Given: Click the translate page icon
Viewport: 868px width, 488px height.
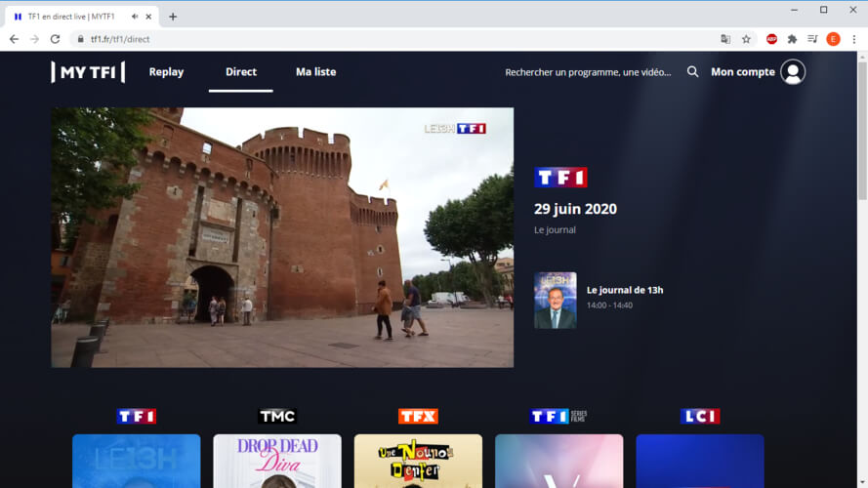Looking at the screenshot, I should [725, 39].
